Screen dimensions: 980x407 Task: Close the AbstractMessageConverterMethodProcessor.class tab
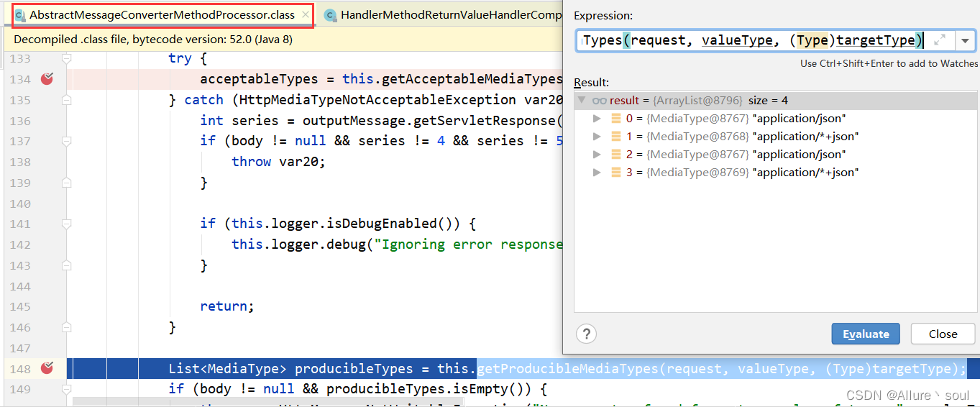click(x=306, y=14)
